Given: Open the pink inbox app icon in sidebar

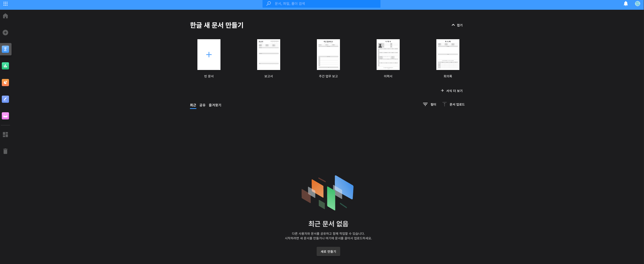Looking at the screenshot, I should (5, 116).
